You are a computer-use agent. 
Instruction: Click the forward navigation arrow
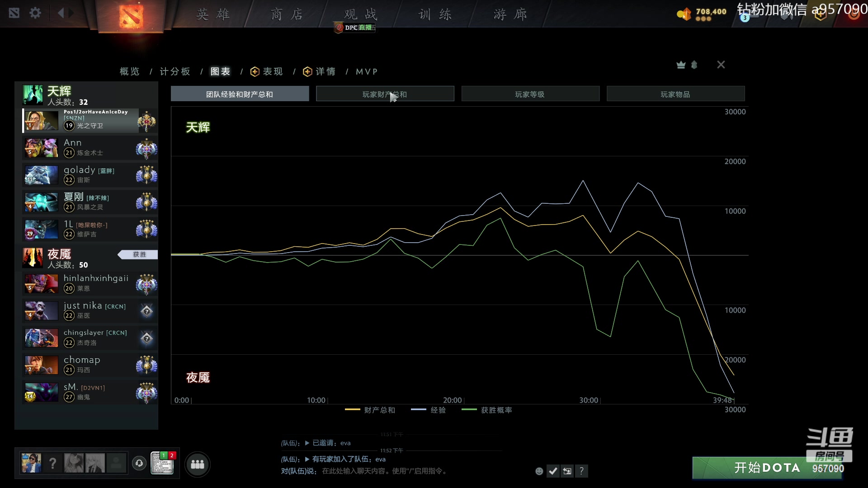(72, 13)
